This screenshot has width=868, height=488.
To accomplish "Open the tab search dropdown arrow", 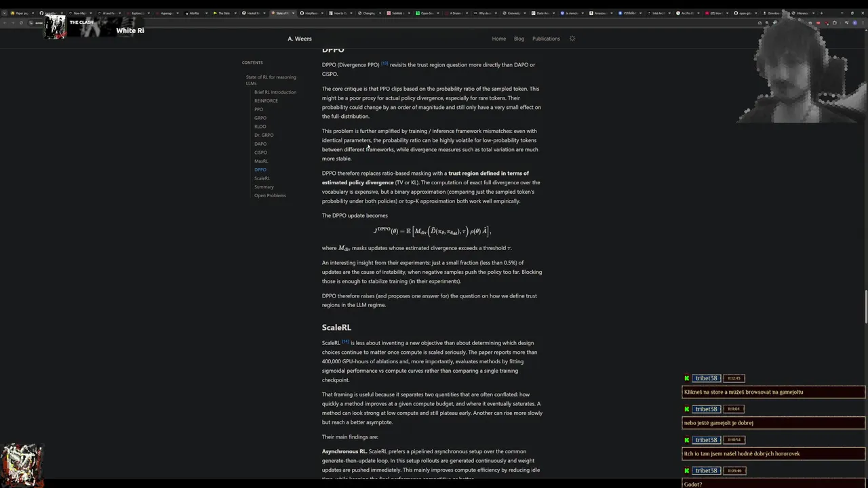I will (x=4, y=13).
